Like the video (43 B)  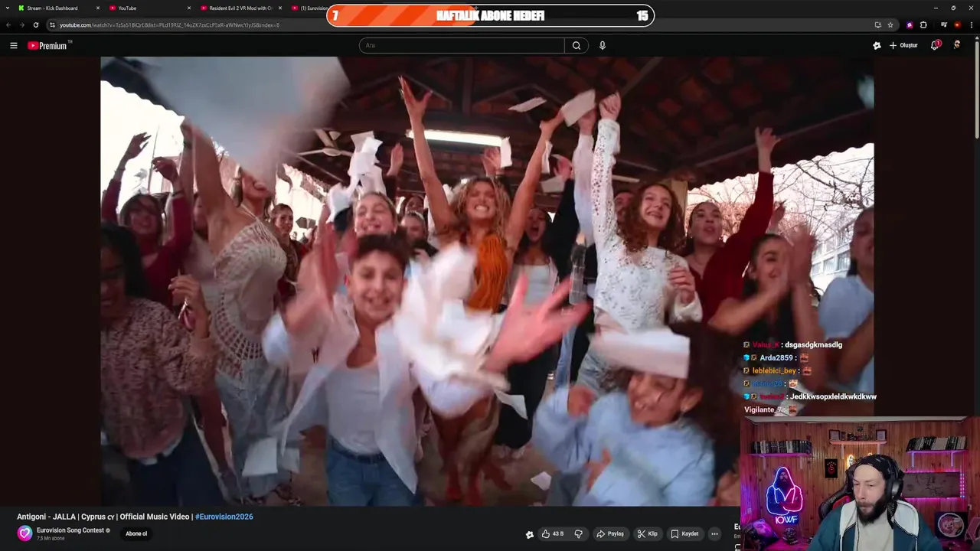553,533
